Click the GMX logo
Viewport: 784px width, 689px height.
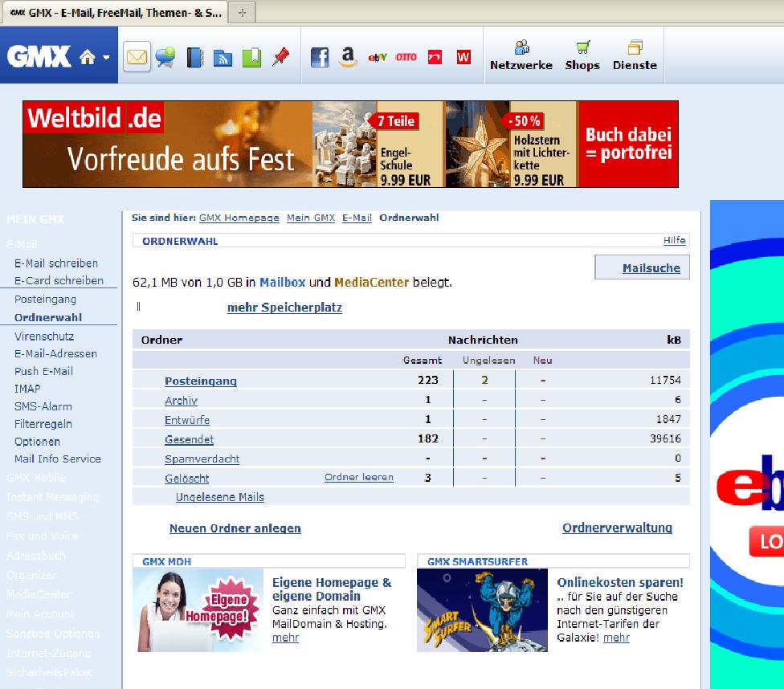39,56
